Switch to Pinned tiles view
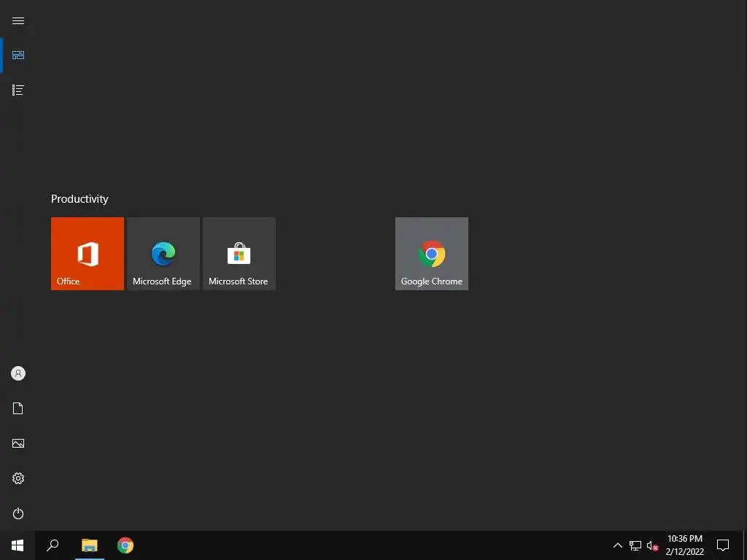The height and width of the screenshot is (560, 747). tap(18, 55)
